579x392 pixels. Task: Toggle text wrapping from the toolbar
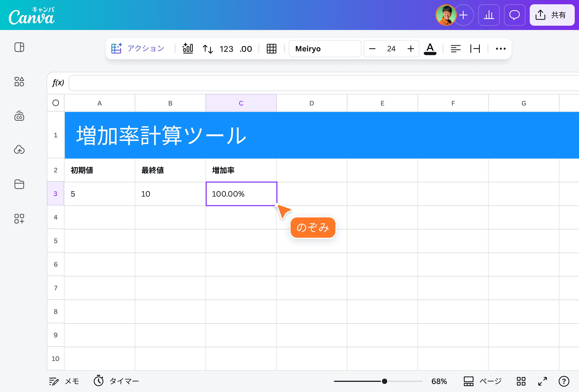475,49
